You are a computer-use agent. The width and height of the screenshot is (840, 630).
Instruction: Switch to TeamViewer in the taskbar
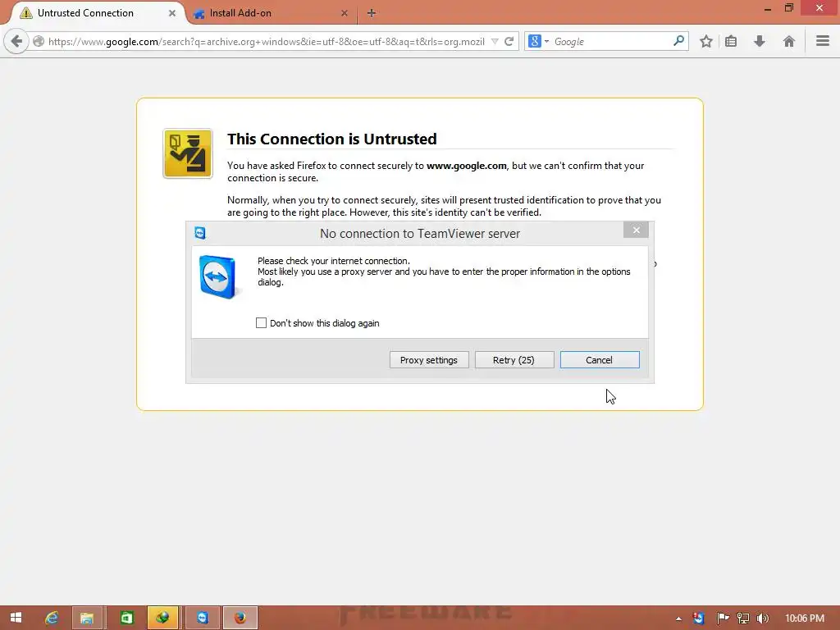(202, 618)
